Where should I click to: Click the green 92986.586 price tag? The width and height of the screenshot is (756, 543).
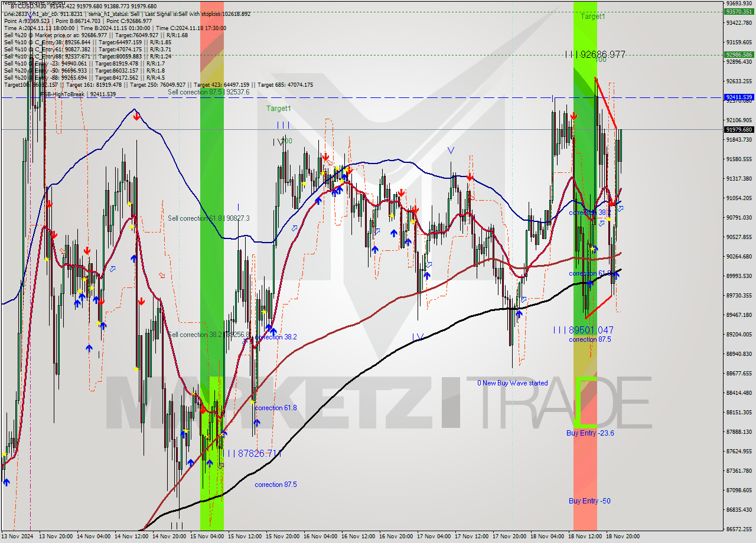click(x=739, y=55)
